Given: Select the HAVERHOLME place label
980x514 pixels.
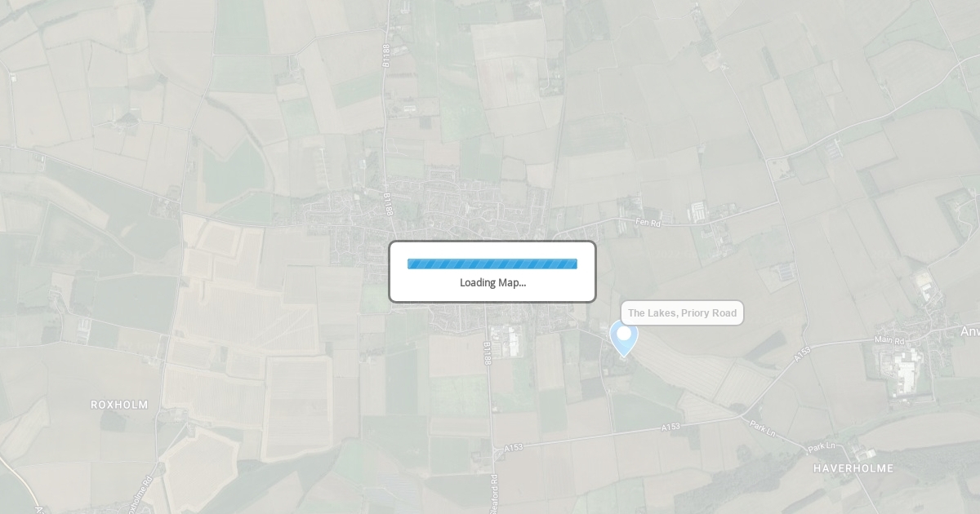Looking at the screenshot, I should pyautogui.click(x=853, y=468).
